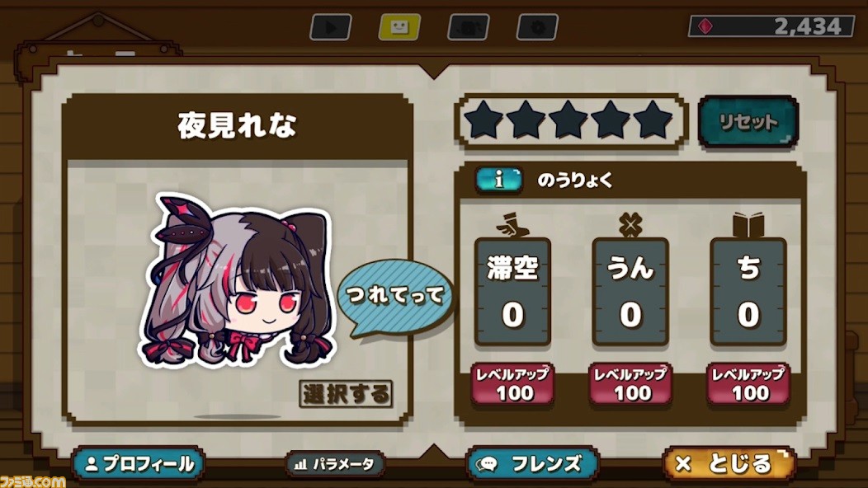Click the red gem currency counter
The image size is (868, 488).
coord(771,26)
